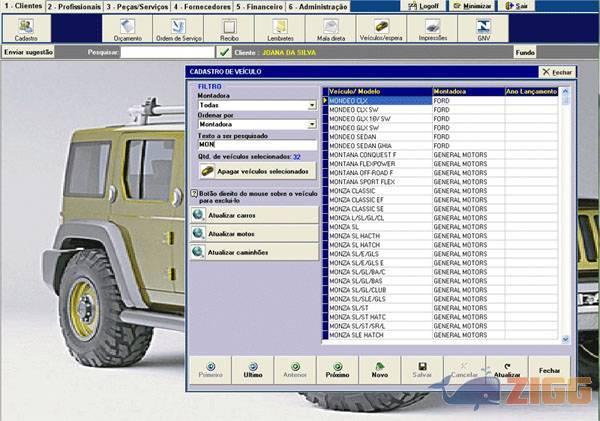Expand the Ordenar por dropdown
Image resolution: width=600 pixels, height=421 pixels.
(312, 124)
